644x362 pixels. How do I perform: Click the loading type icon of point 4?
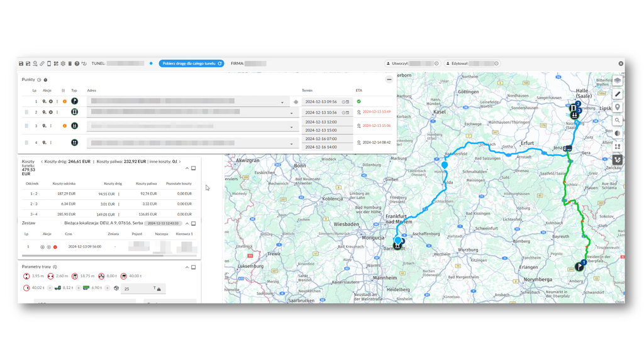(74, 143)
